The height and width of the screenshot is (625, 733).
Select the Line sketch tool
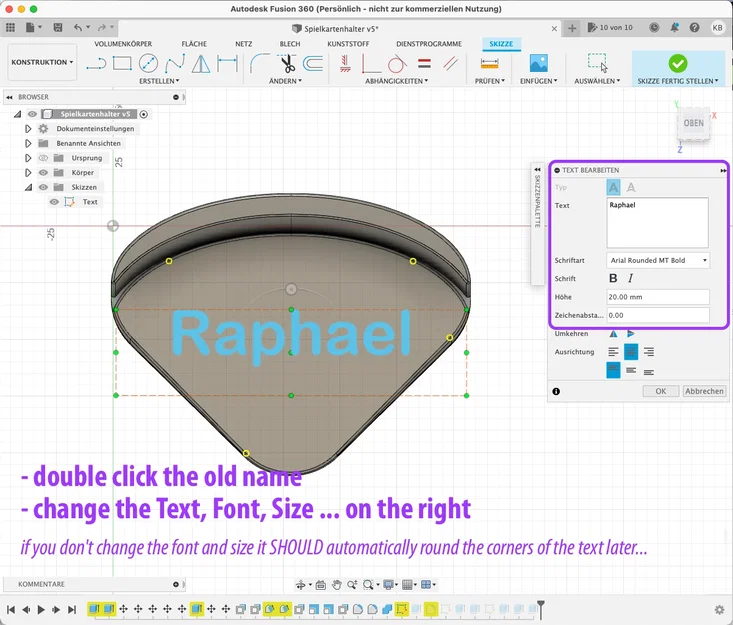pyautogui.click(x=96, y=64)
